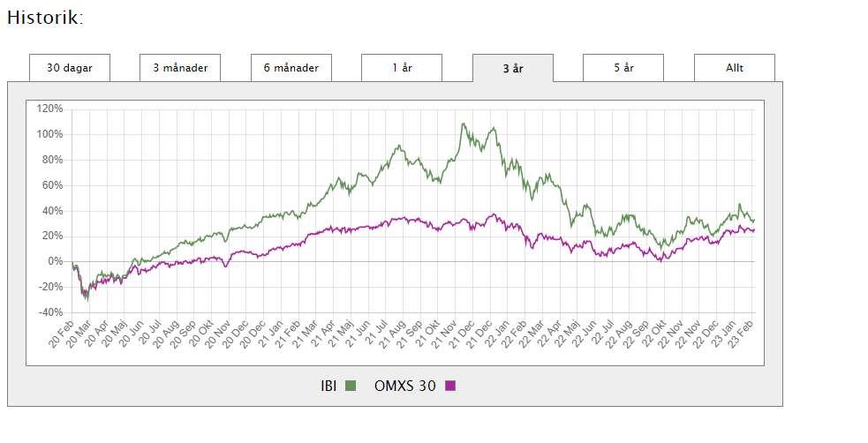Click the 120% y-axis label
Viewport: 868px width, 443px height.
[49, 109]
